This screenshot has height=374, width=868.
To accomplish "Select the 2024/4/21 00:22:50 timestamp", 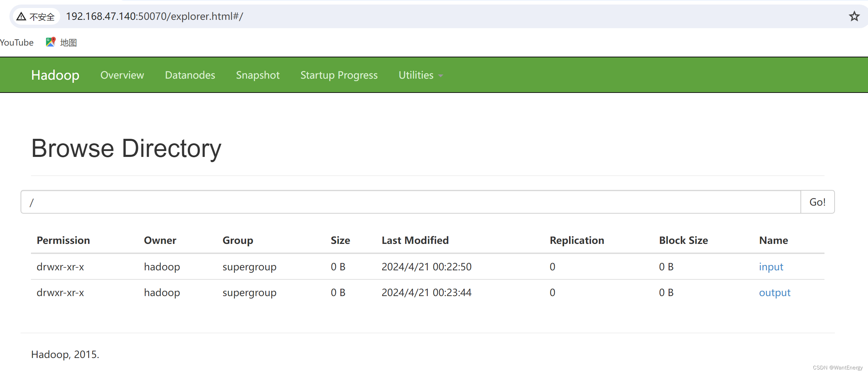I will [x=426, y=267].
